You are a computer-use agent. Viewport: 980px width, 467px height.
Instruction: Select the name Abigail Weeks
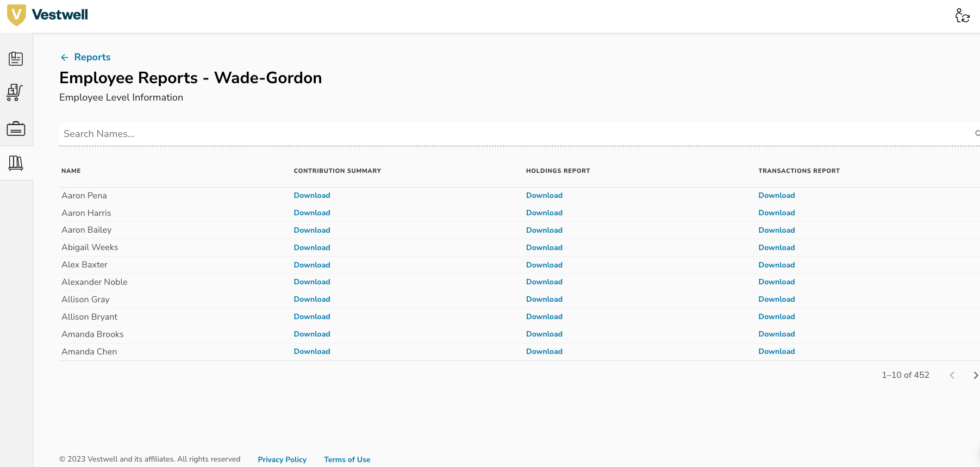coord(90,248)
